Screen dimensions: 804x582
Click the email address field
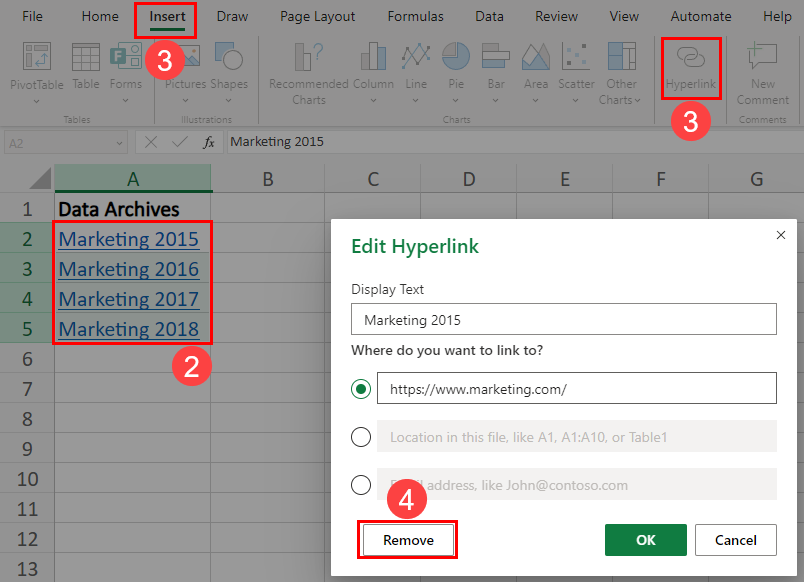[577, 484]
